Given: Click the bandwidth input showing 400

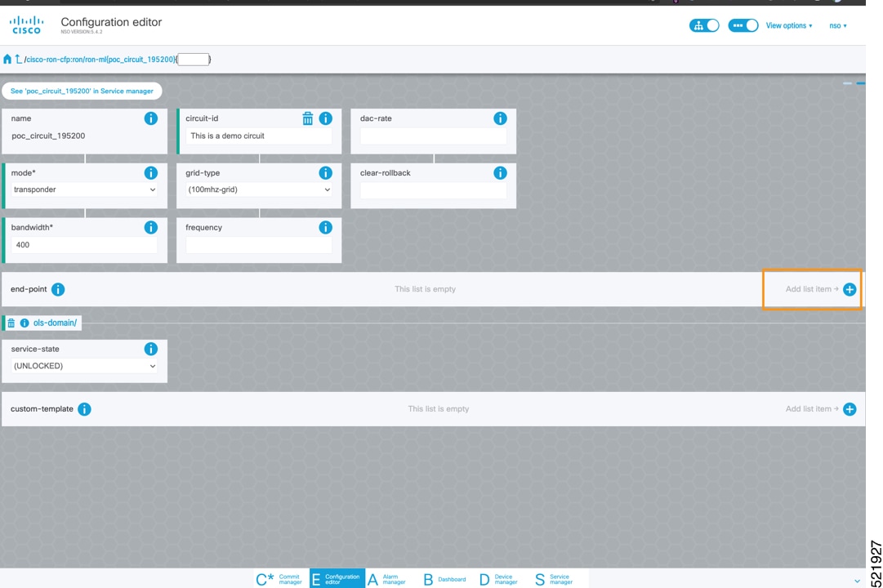Looking at the screenshot, I should click(84, 245).
